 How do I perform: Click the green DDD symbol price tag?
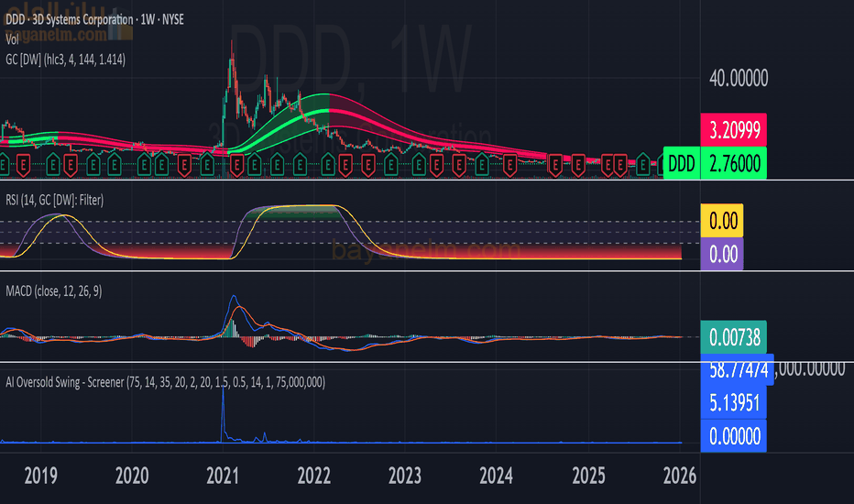pyautogui.click(x=681, y=165)
